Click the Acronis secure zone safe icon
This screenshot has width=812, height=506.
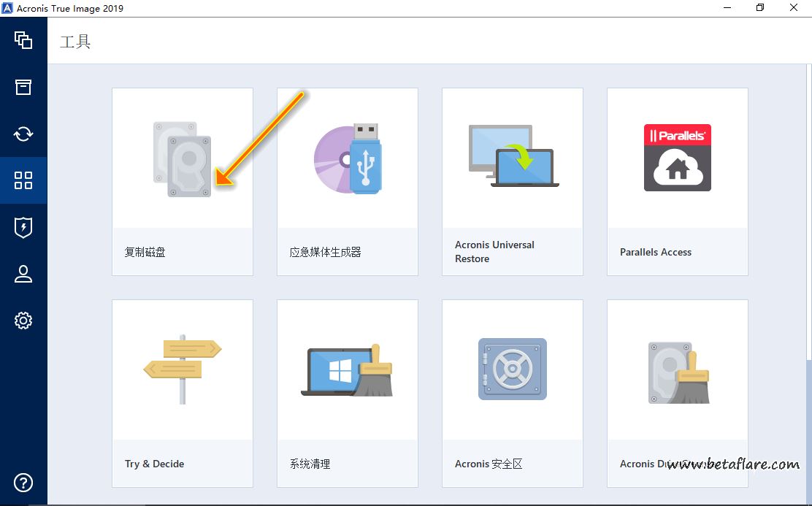[x=513, y=369]
